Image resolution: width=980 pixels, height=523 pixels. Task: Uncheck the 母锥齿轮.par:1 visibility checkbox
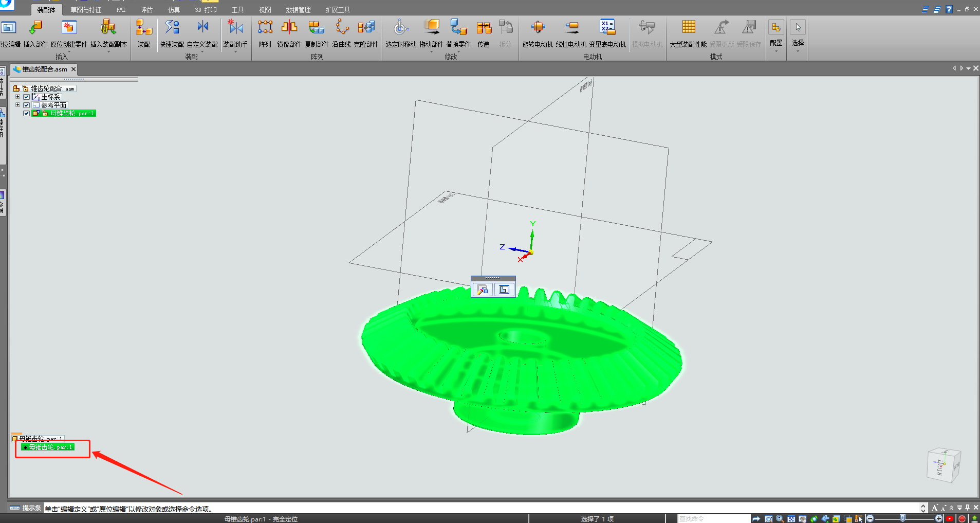click(x=27, y=113)
